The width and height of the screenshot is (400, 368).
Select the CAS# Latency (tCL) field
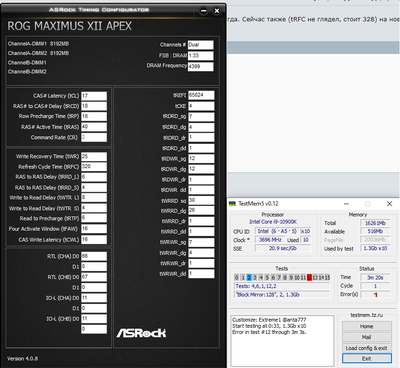[94, 96]
